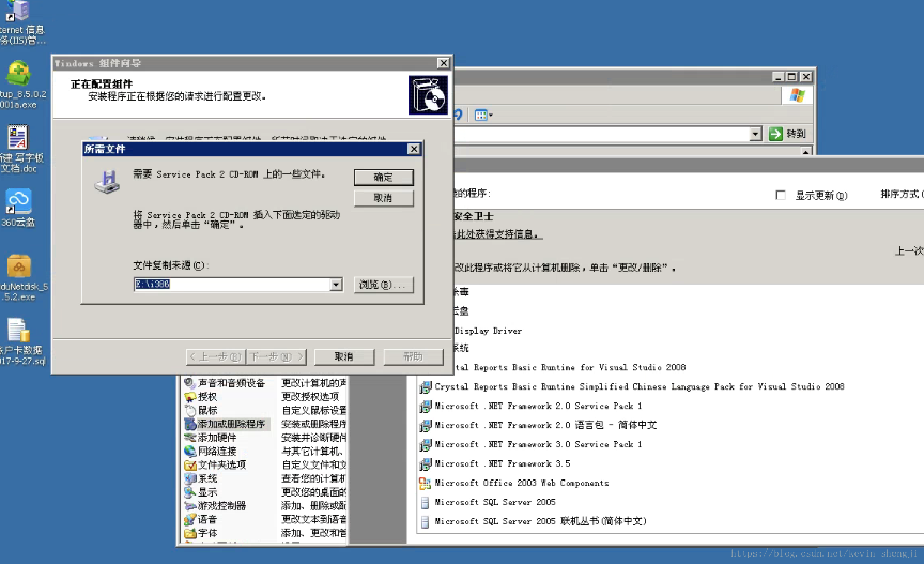
Task: Click the 排序方式 label in program list
Action: click(x=900, y=194)
